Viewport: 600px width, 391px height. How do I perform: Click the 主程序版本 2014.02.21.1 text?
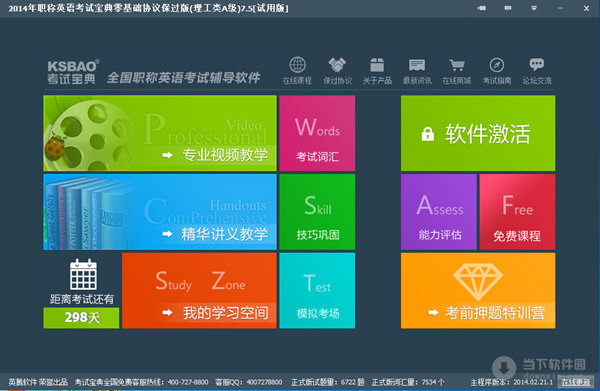click(x=512, y=382)
